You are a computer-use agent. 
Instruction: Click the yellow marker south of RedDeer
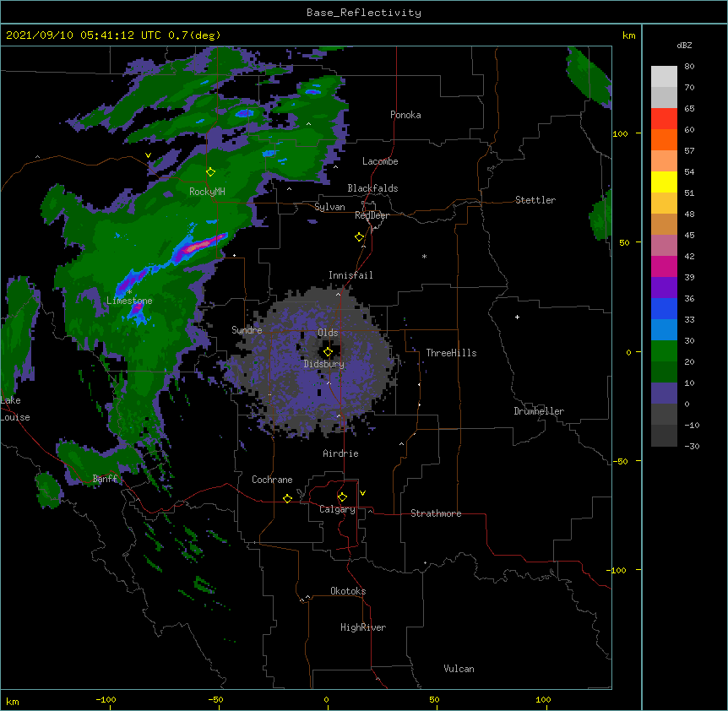[x=360, y=237]
